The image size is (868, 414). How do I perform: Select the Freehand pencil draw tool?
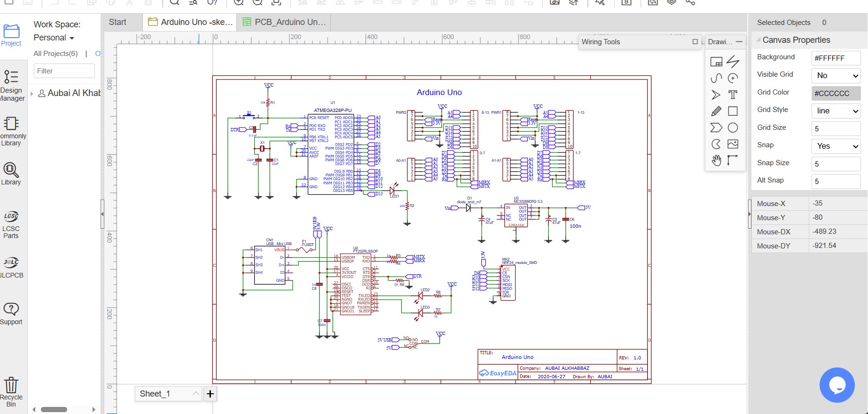click(716, 111)
